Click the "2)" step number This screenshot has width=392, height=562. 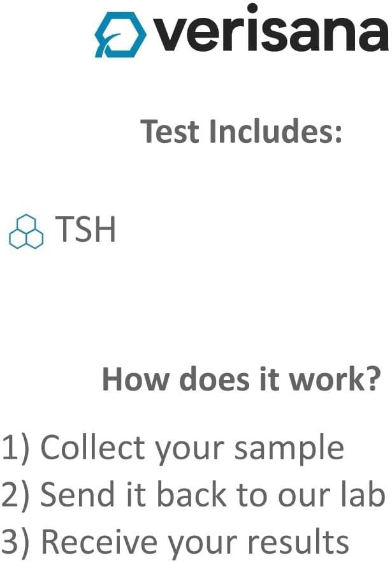[16, 494]
